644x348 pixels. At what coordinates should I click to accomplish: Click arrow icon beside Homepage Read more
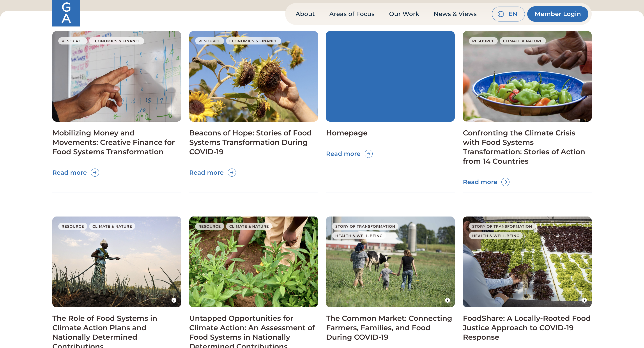coord(368,154)
